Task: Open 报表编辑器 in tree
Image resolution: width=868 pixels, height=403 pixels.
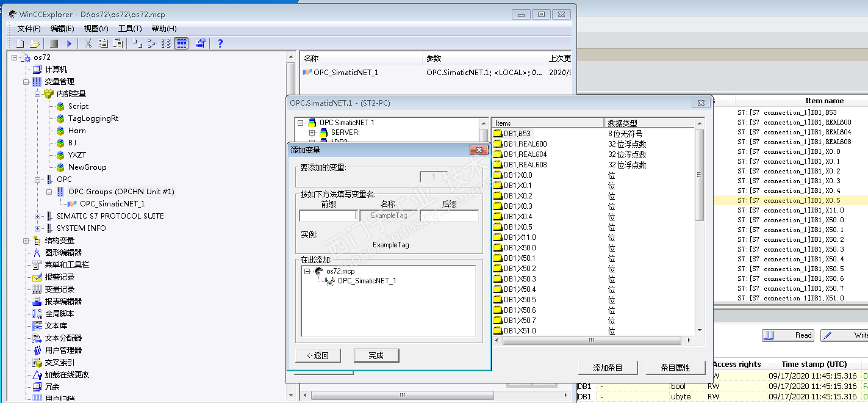Action: click(63, 301)
